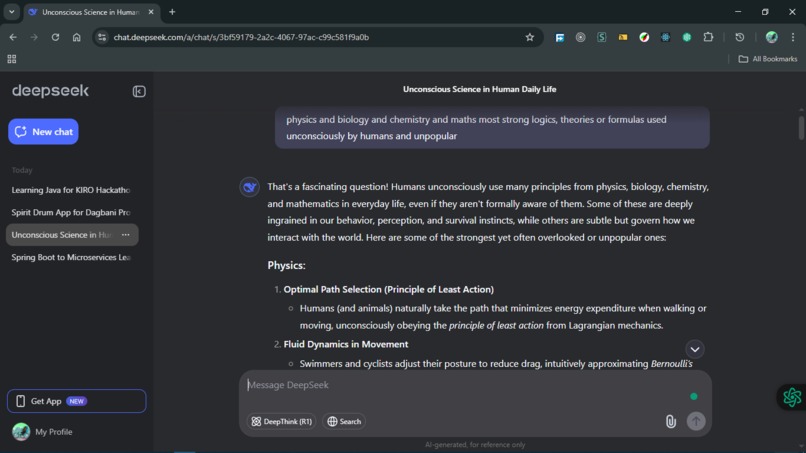Open My Profile menu
The height and width of the screenshot is (453, 806).
(x=42, y=432)
